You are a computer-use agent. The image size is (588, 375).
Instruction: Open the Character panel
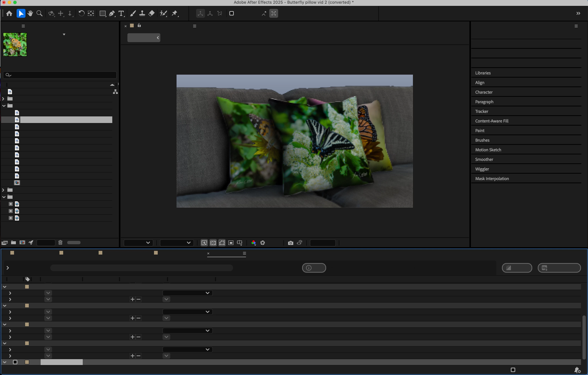point(484,92)
